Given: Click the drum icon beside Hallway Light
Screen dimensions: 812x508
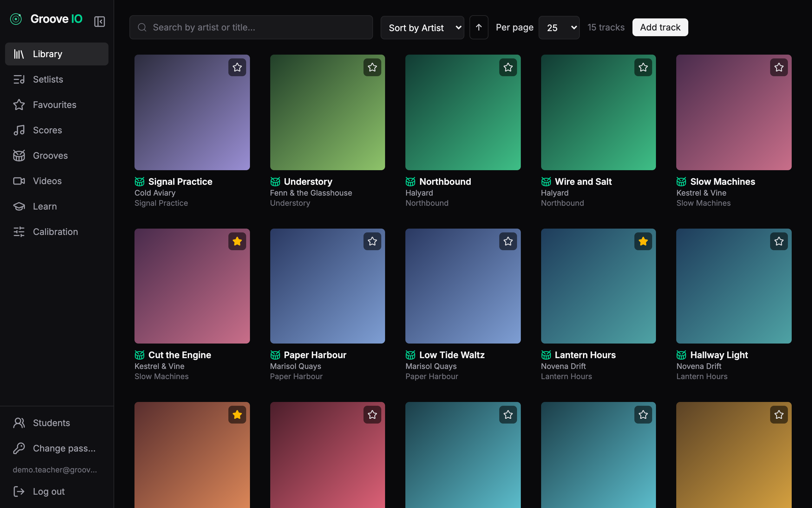Looking at the screenshot, I should tap(681, 355).
